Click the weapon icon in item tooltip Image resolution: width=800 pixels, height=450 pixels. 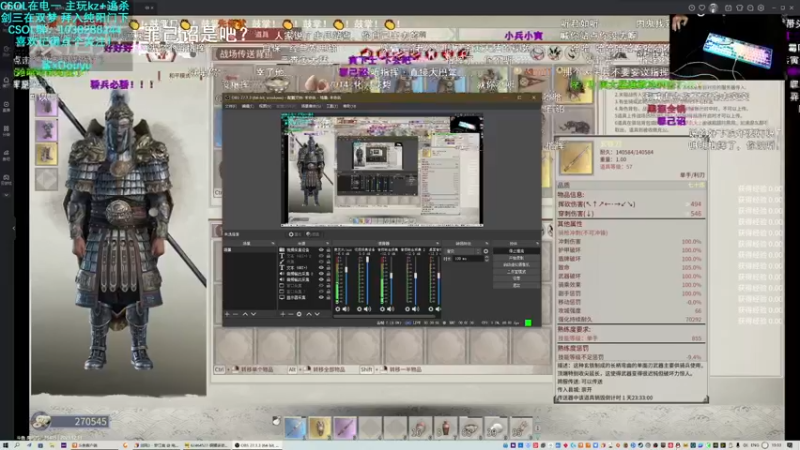[x=576, y=158]
